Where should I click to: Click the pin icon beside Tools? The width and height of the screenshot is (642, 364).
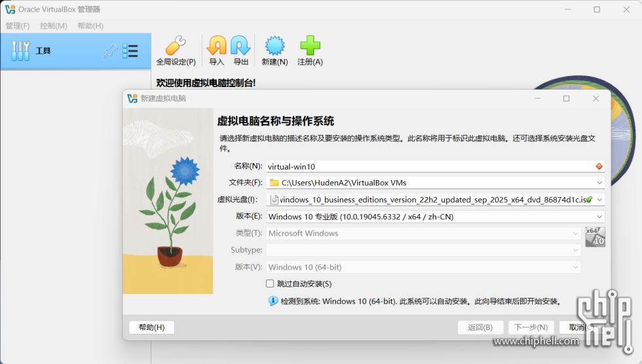tap(109, 51)
